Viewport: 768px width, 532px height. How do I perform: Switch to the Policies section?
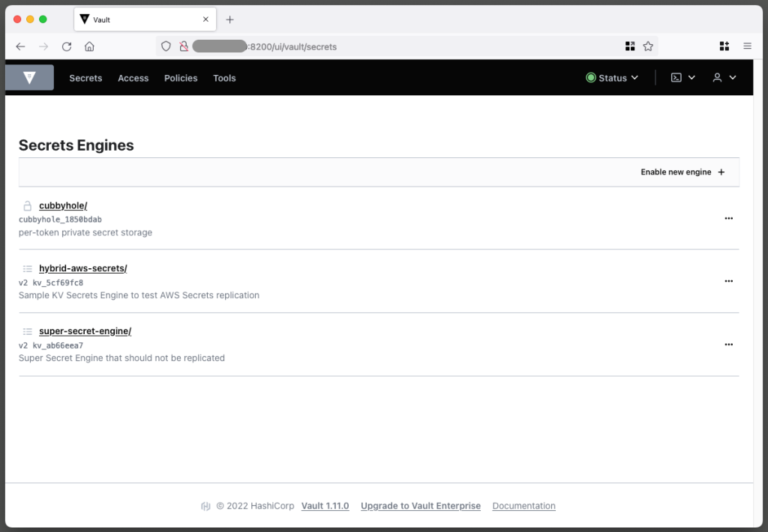(181, 77)
